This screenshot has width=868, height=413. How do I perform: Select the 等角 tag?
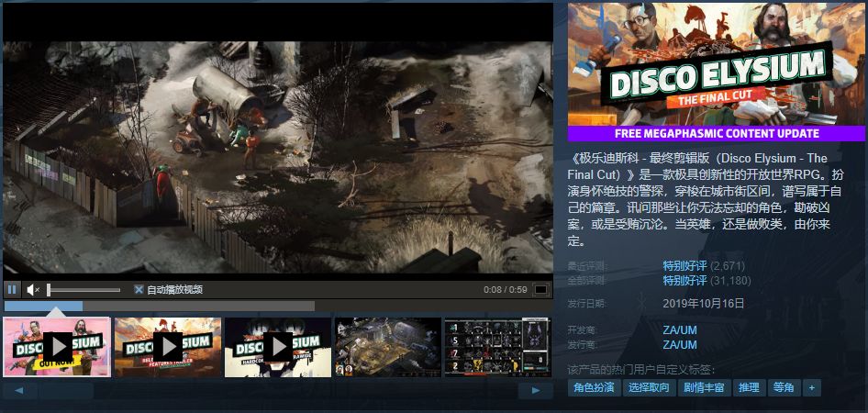click(784, 387)
